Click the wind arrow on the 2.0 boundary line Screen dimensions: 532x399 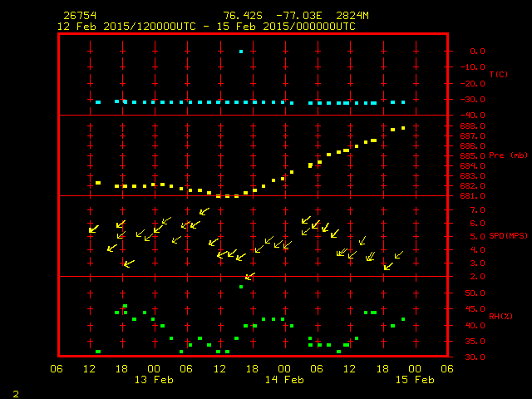[x=249, y=276]
